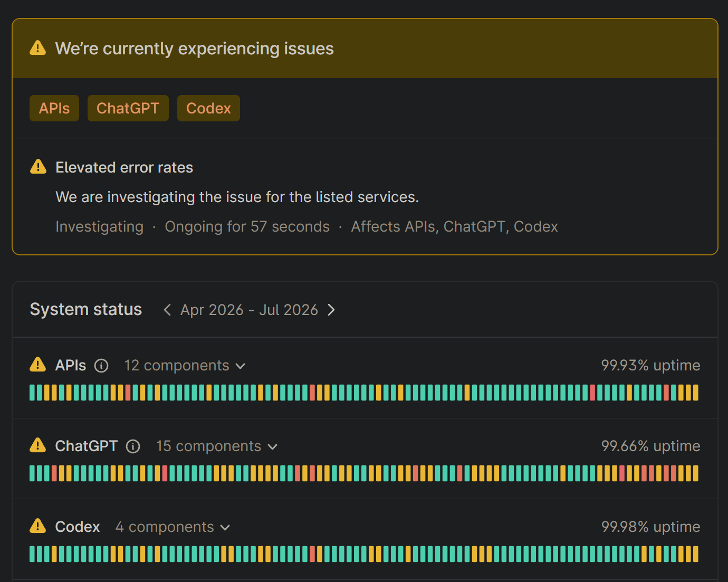Select the most recent day bar in ChatGPT uptime chart

[696, 473]
